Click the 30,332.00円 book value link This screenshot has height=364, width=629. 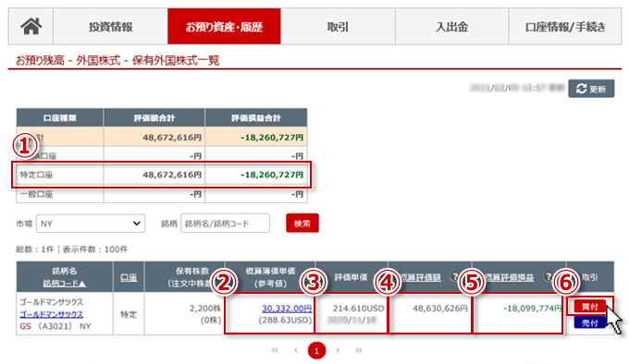(287, 309)
